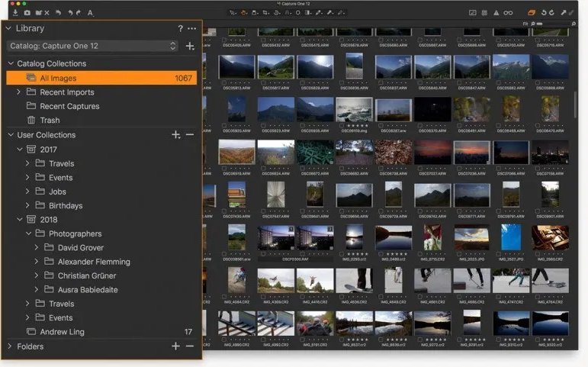The image size is (588, 367).
Task: Open the Catalog: Capture One 12 dropdown
Action: point(92,46)
